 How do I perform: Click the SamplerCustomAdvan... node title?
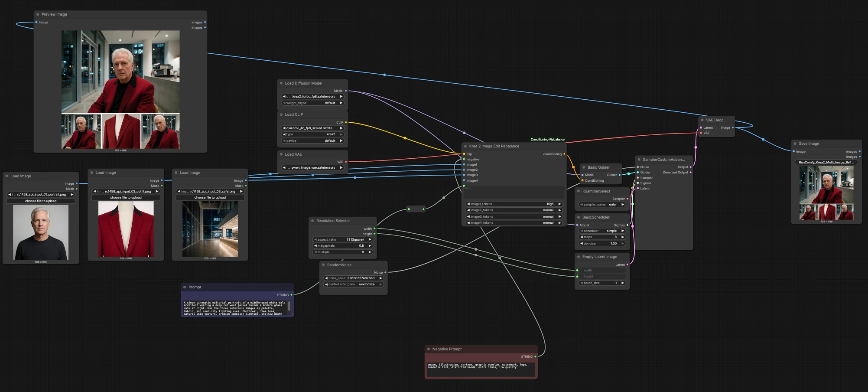(x=664, y=160)
